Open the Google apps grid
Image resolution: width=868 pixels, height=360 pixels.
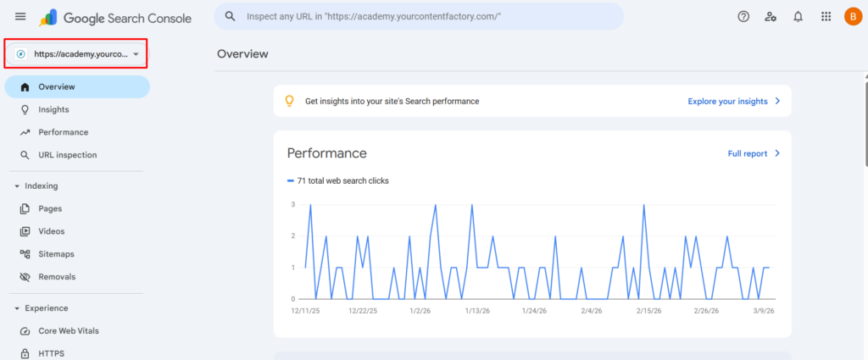pos(826,17)
